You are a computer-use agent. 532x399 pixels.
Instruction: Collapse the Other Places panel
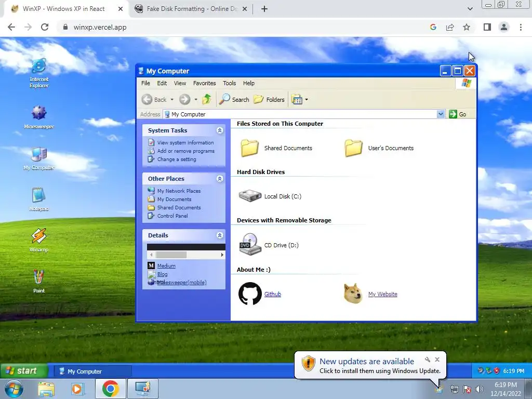coord(220,179)
